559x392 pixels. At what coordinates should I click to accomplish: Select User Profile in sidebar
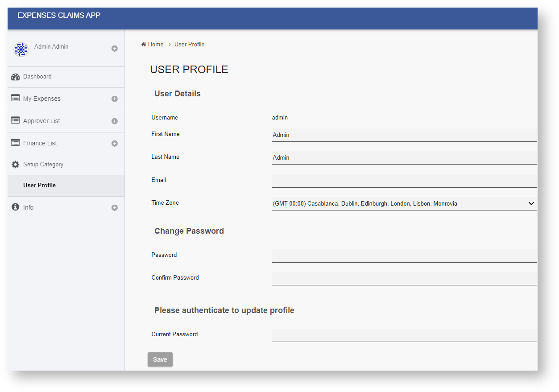(40, 186)
